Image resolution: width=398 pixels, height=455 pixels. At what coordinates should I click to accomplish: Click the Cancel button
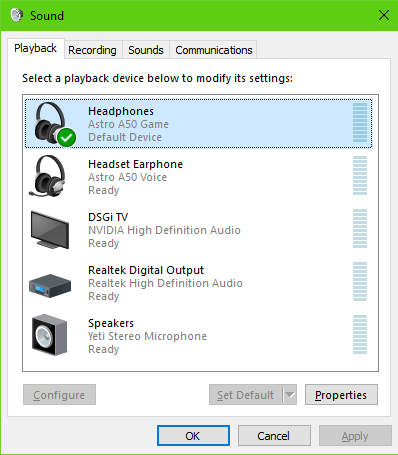274,436
